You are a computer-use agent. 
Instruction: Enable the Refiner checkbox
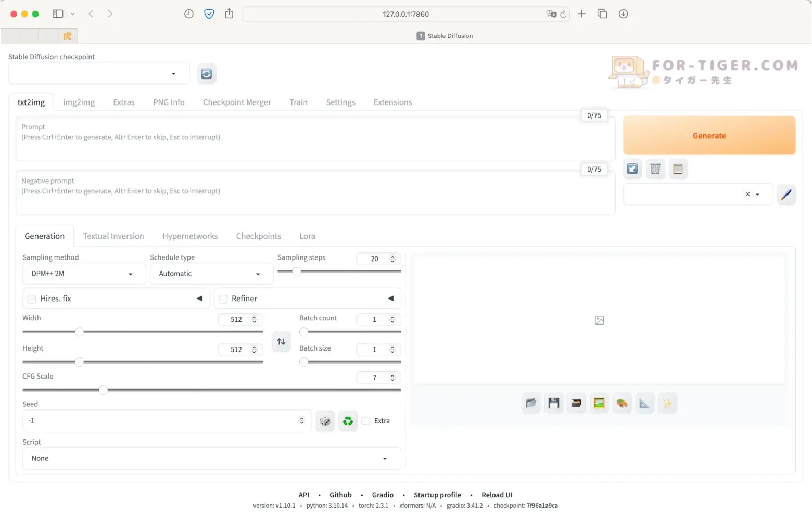223,299
